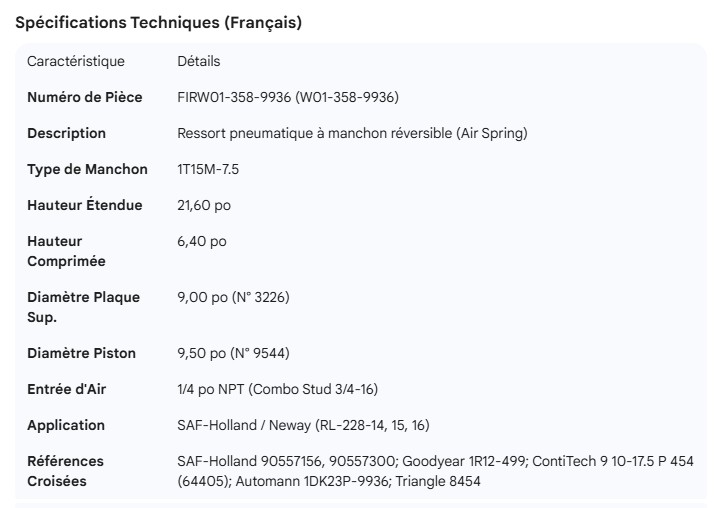Select the 'Hauteur Étendue' row label
Image resolution: width=718 pixels, height=508 pixels.
pyautogui.click(x=85, y=205)
